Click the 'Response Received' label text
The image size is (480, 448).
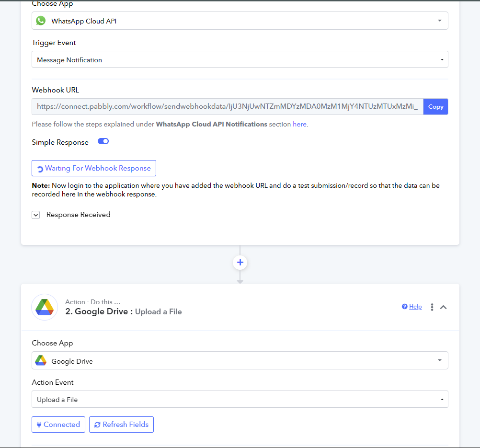79,215
